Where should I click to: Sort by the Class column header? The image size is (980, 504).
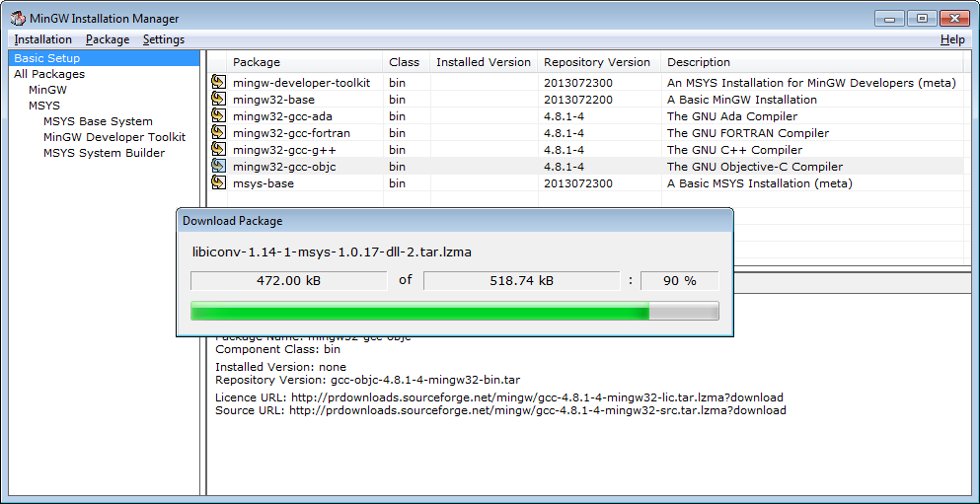[407, 62]
